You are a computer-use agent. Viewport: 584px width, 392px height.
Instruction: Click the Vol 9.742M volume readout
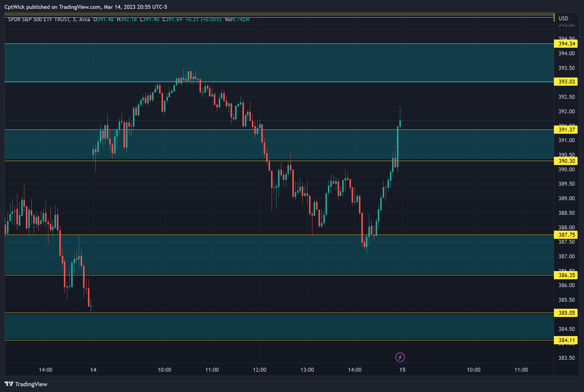tap(237, 19)
